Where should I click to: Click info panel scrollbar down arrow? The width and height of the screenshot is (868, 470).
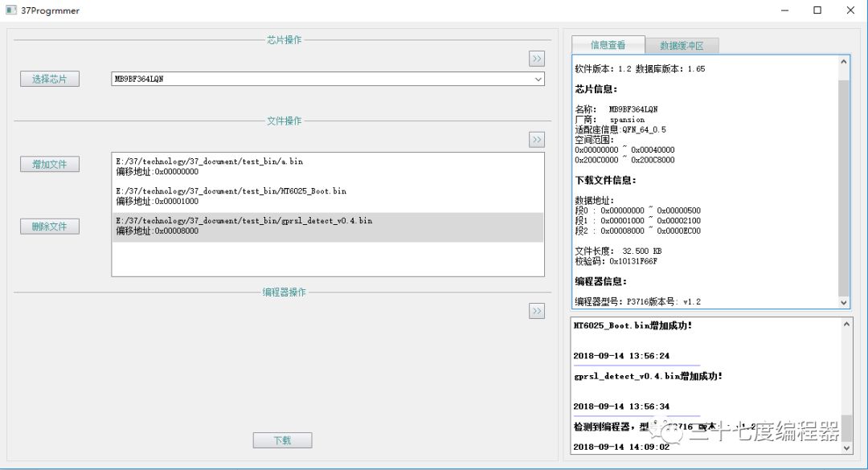coord(844,302)
